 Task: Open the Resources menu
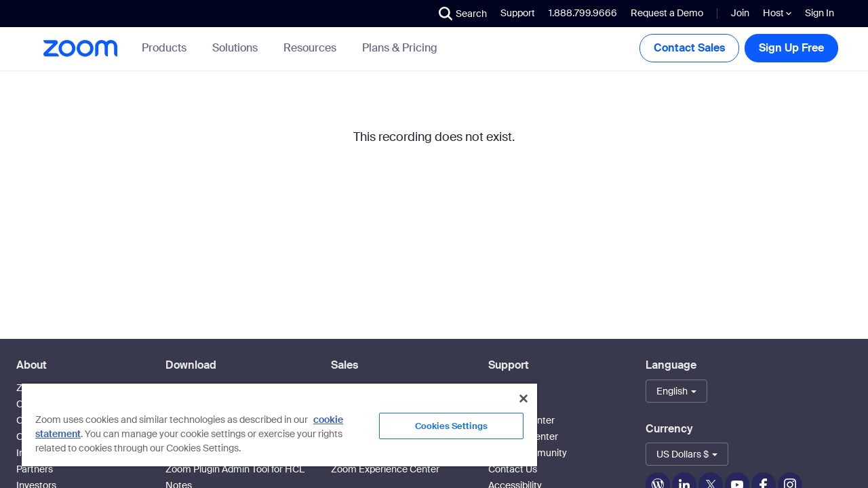coord(310,48)
